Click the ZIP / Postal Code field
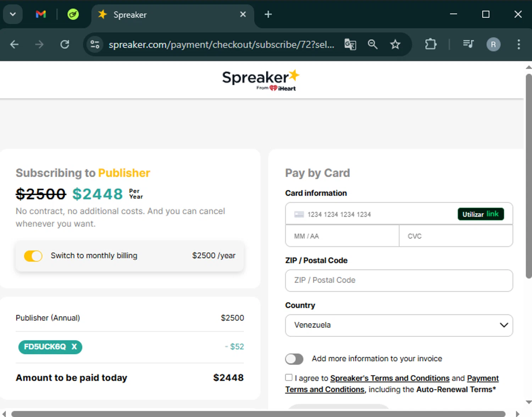 tap(399, 280)
